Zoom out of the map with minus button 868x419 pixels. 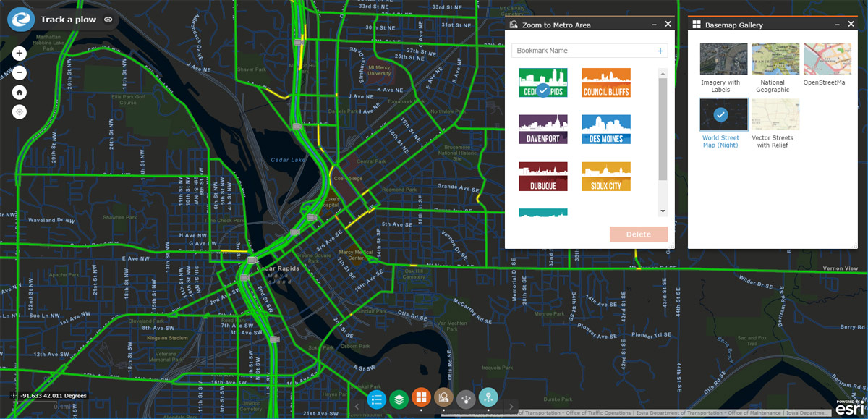tap(20, 73)
